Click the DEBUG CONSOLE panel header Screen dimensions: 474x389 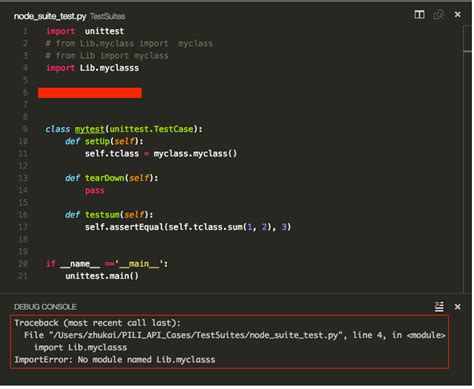click(45, 307)
